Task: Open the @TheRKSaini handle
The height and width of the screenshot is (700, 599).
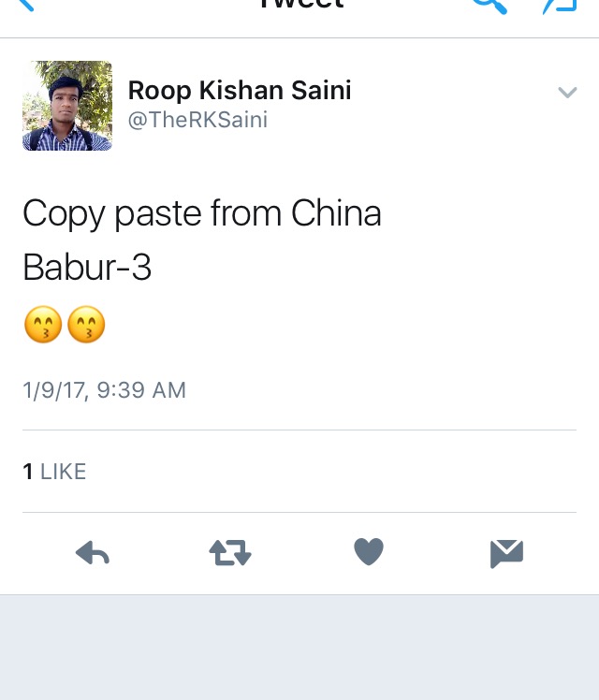Action: pos(197,120)
